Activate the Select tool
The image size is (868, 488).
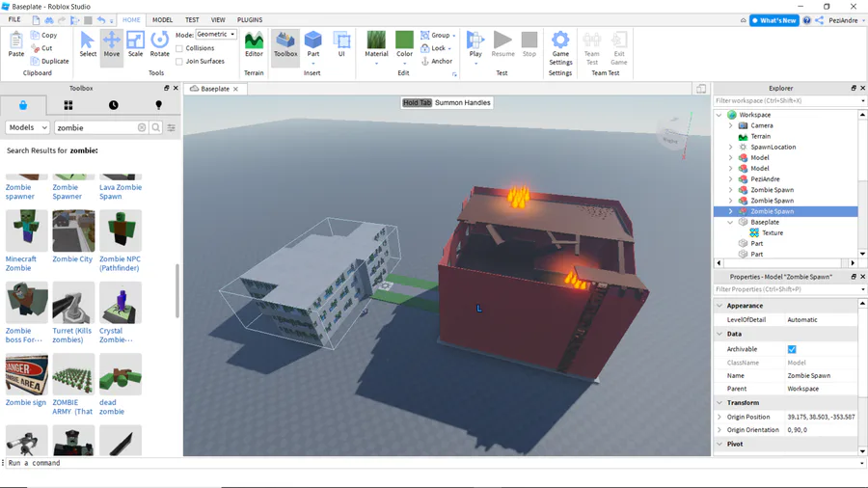[88, 44]
